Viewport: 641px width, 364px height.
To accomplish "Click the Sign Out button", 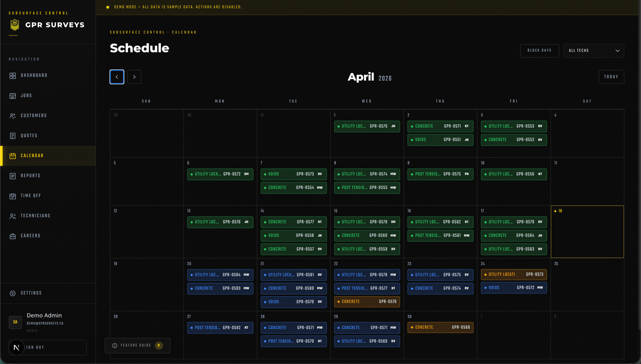I will coord(48,347).
